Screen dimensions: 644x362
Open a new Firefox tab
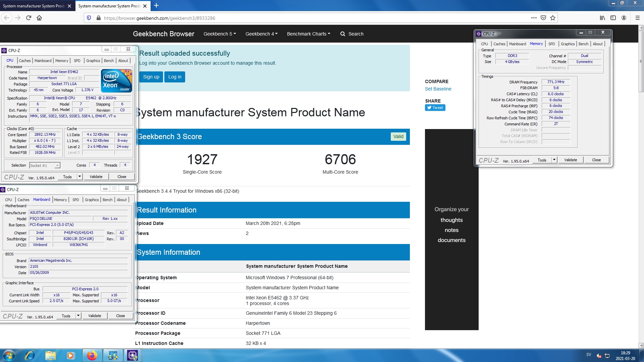(156, 5)
